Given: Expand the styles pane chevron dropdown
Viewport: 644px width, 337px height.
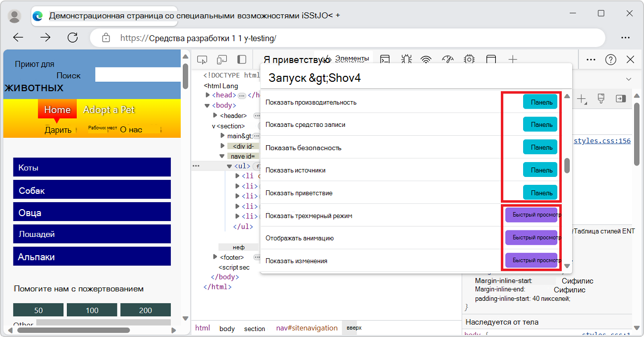Looking at the screenshot, I should click(629, 79).
